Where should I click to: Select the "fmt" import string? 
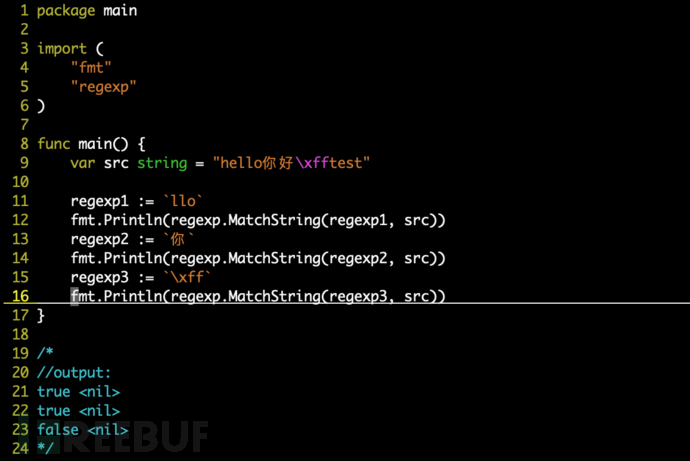point(91,67)
